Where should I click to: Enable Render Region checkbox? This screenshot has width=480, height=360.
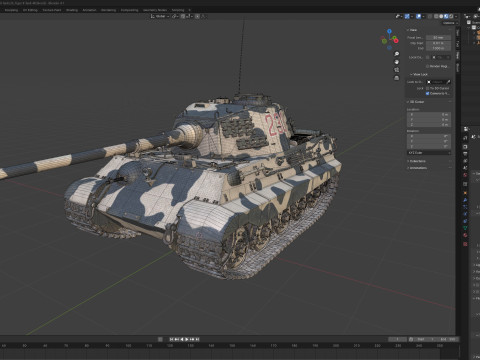[x=428, y=66]
